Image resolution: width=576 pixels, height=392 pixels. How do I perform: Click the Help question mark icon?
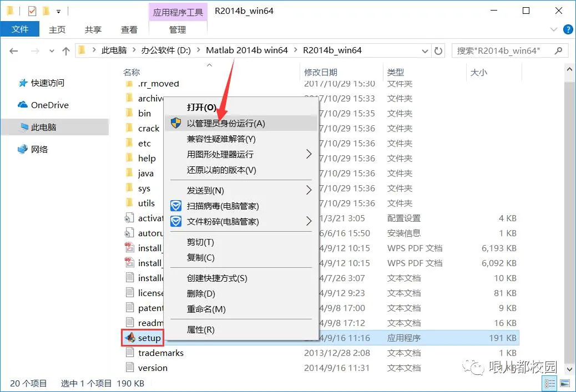point(568,29)
